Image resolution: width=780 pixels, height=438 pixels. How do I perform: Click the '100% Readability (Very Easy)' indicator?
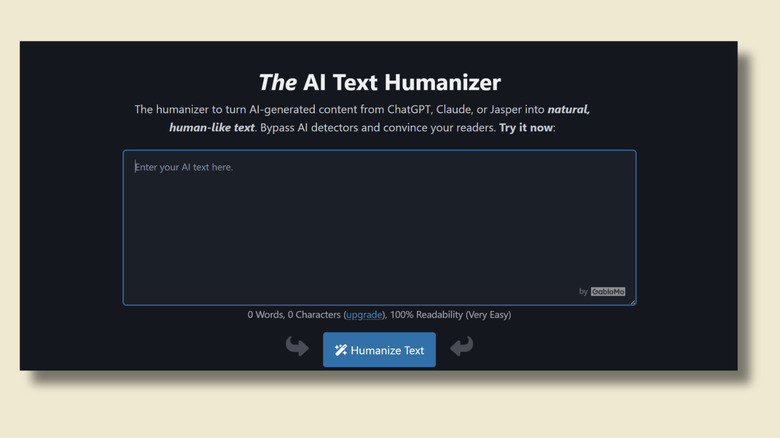pos(452,315)
